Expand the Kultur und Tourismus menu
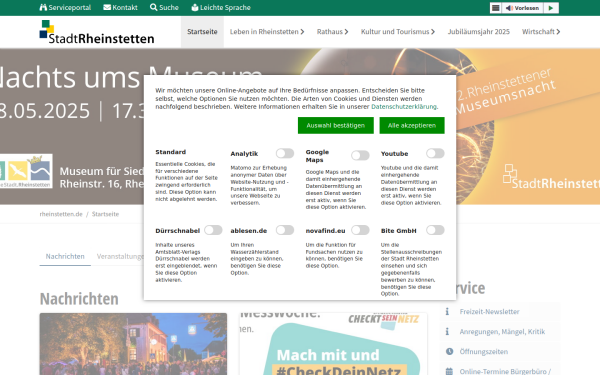This screenshot has width=600, height=375. pos(398,32)
